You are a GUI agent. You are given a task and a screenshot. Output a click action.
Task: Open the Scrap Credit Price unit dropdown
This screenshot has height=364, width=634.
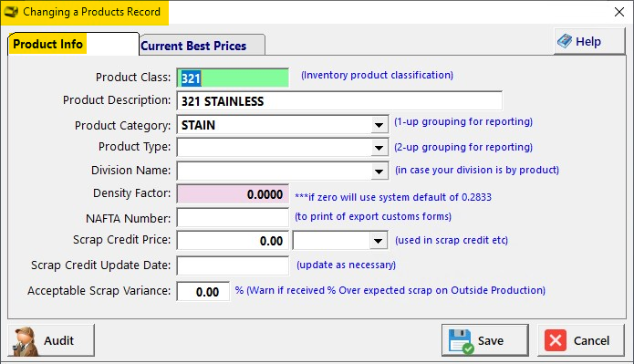pyautogui.click(x=378, y=241)
